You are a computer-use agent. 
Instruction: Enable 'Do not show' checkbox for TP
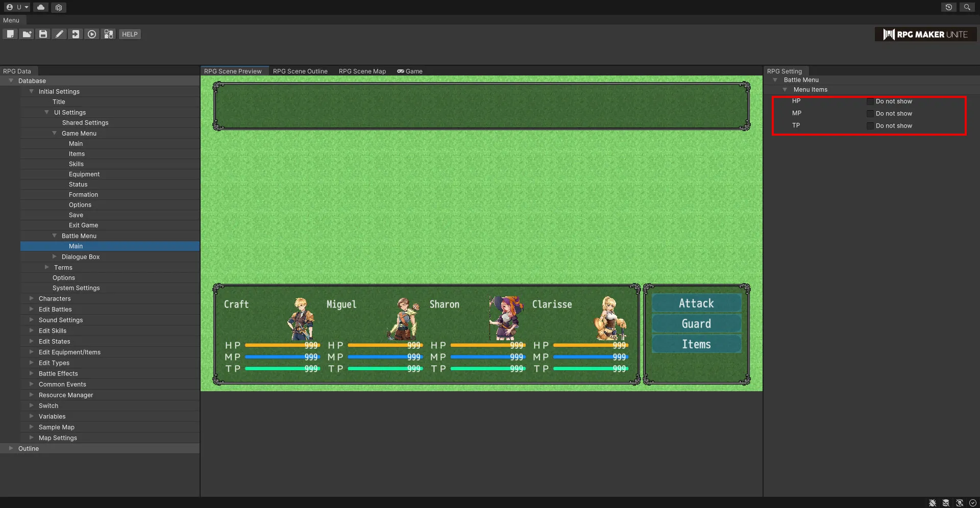coord(870,126)
